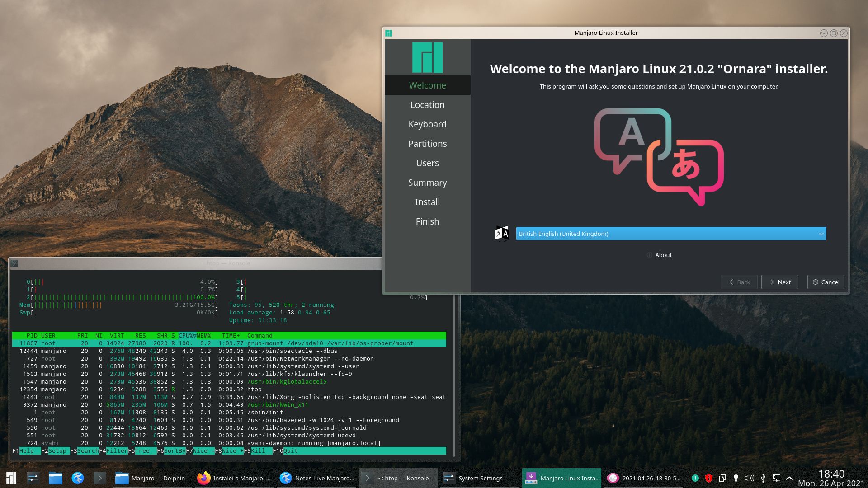The width and height of the screenshot is (868, 488).
Task: Toggle Night Color with the bulb tray icon
Action: 736,478
